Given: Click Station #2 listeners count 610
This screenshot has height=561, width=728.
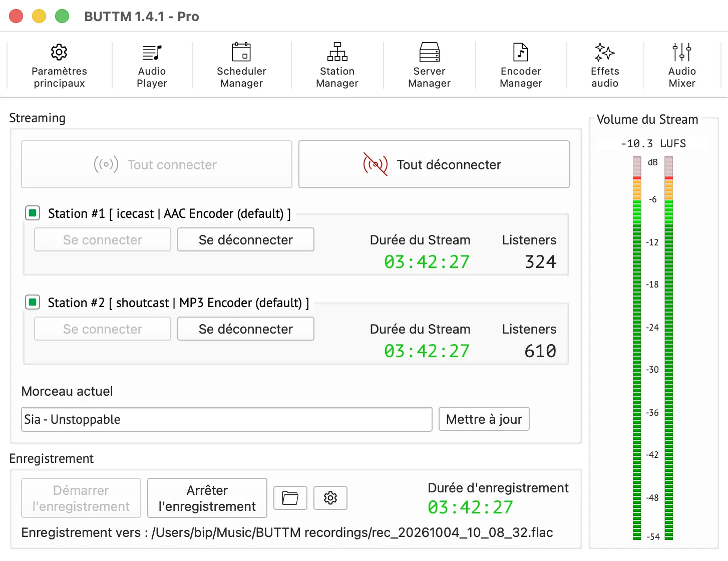Looking at the screenshot, I should [541, 351].
